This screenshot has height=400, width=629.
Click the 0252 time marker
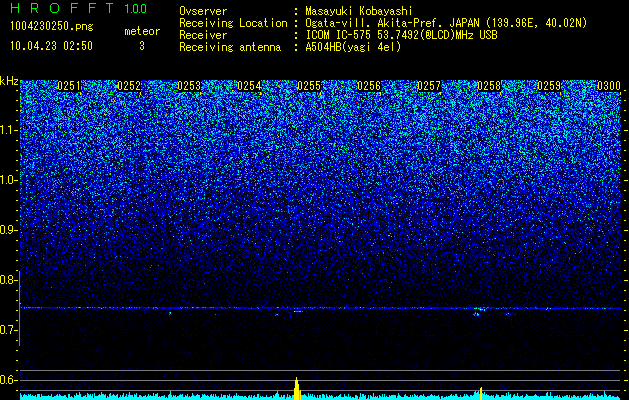[x=129, y=86]
